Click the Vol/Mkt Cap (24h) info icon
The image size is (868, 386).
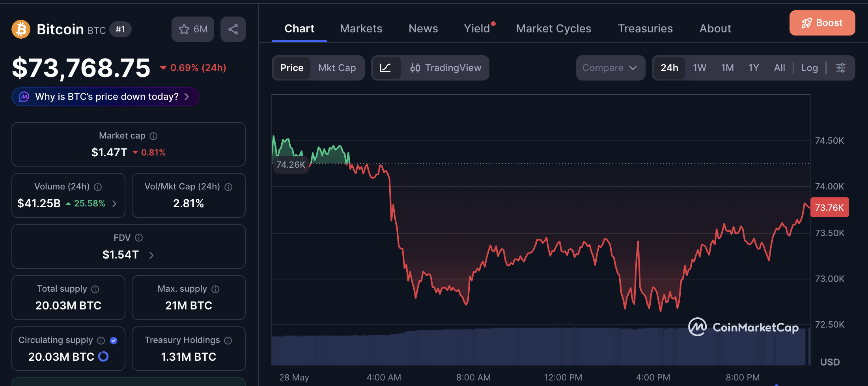tap(228, 187)
